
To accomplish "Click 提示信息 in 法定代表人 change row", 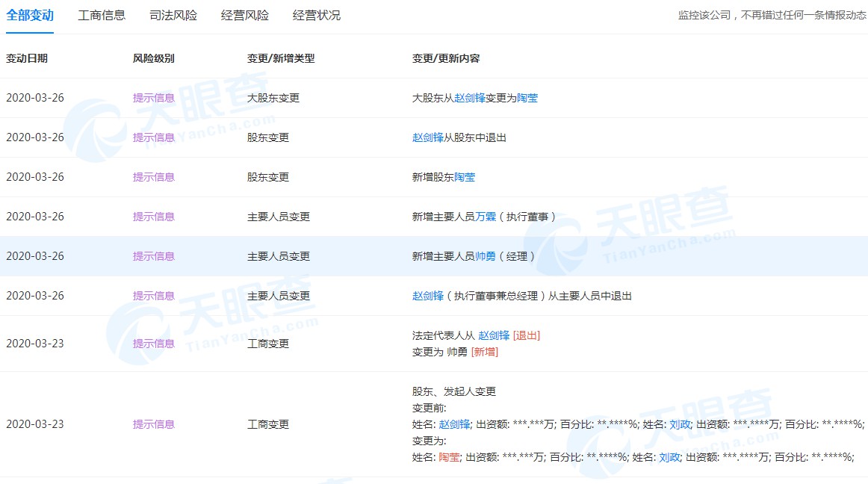I will point(154,344).
